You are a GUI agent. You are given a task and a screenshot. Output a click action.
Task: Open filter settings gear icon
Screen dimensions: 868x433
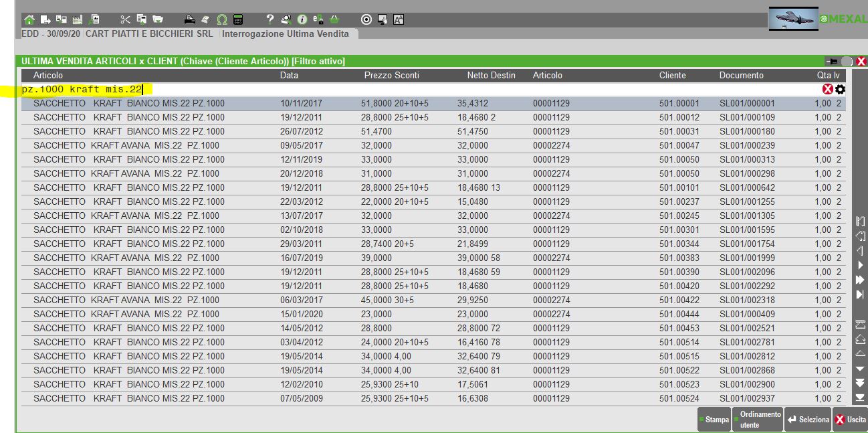pyautogui.click(x=840, y=90)
